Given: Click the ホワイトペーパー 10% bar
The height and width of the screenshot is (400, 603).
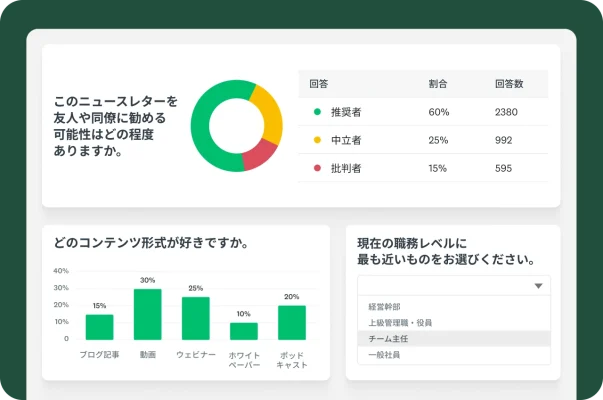Looking at the screenshot, I should (244, 331).
